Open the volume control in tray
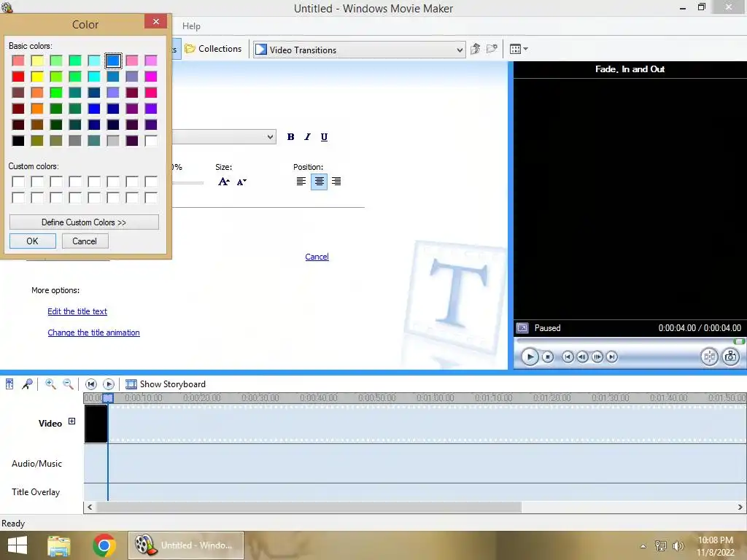Image resolution: width=747 pixels, height=560 pixels. coord(678,545)
